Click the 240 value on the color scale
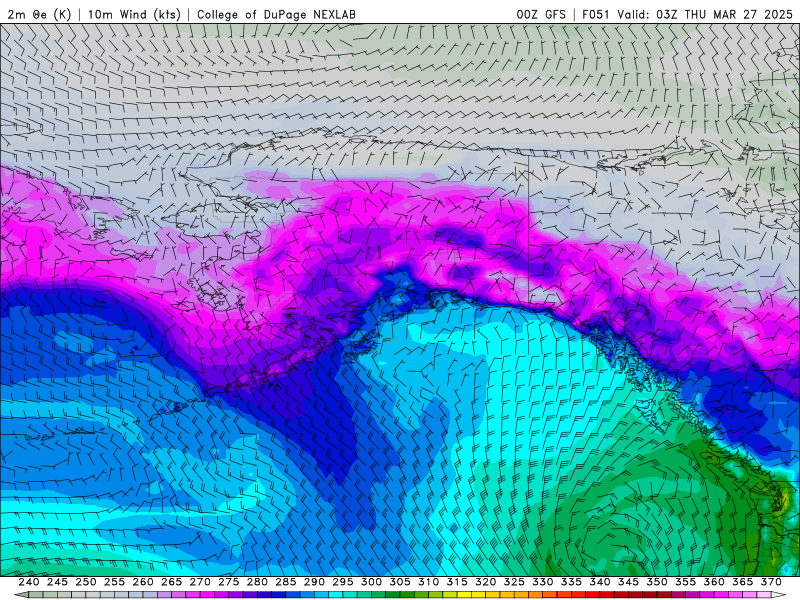The height and width of the screenshot is (600, 800). (x=29, y=582)
